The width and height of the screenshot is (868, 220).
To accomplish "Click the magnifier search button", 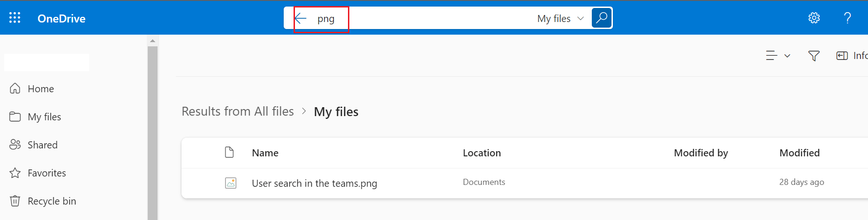I will click(602, 18).
